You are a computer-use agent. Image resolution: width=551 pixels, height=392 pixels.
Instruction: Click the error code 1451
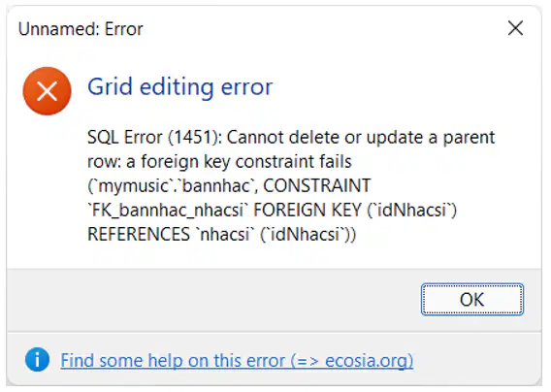(193, 137)
